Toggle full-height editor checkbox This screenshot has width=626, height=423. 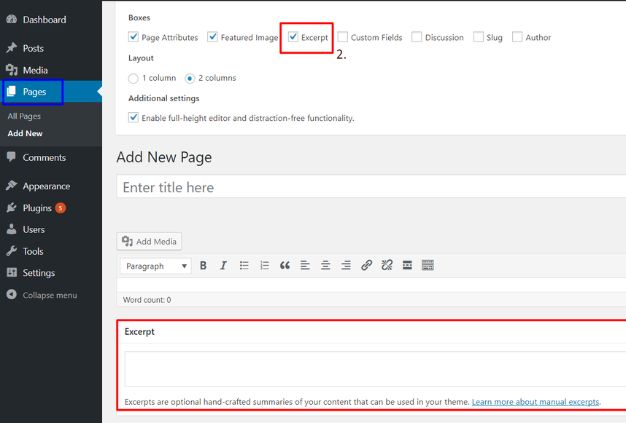coord(133,118)
